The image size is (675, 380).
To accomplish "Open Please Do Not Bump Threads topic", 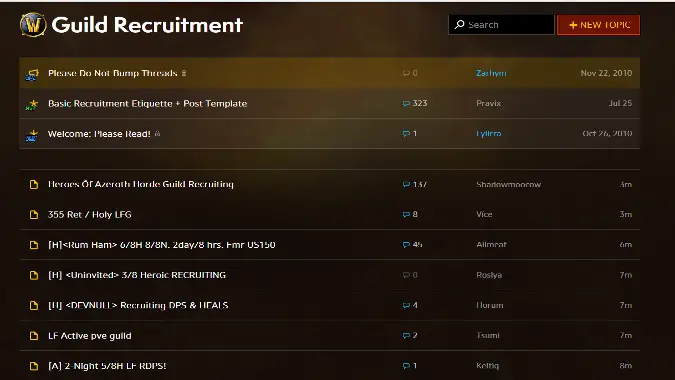I will click(112, 73).
